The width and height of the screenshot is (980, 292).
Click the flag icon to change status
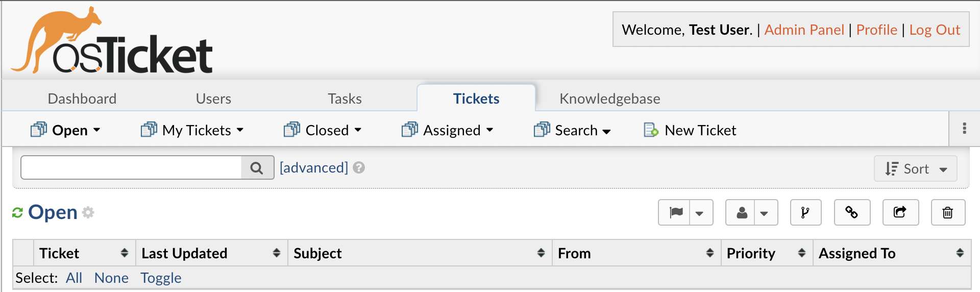675,212
